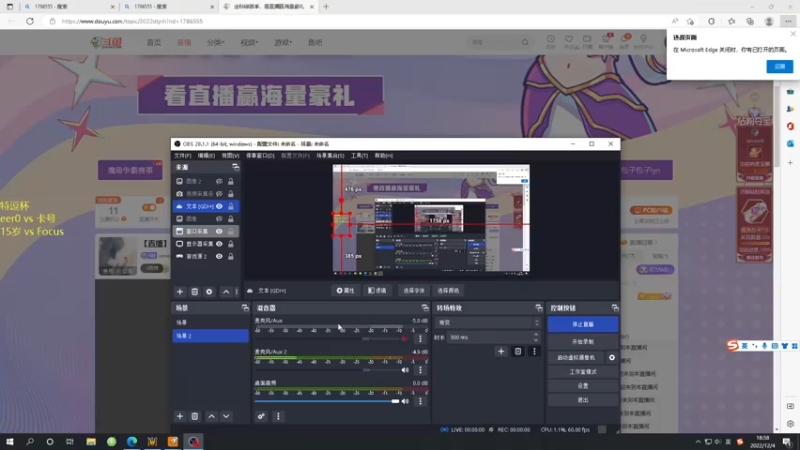Float the Sources (来源) panel via dock icon

(235, 167)
